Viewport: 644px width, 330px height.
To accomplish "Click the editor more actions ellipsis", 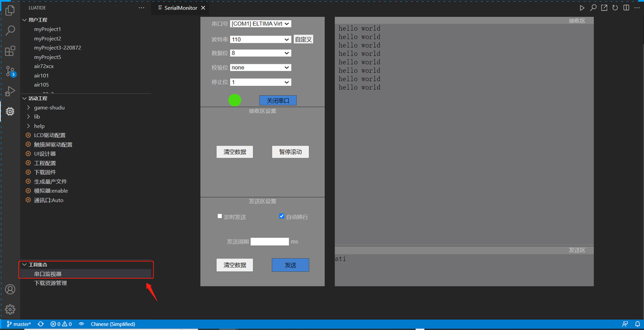I will (x=637, y=8).
